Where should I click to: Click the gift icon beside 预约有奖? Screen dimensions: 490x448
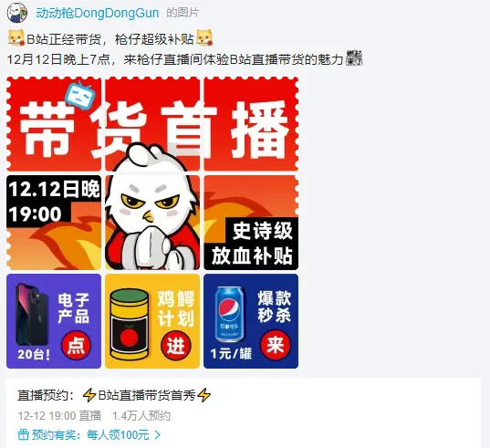[x=23, y=434]
